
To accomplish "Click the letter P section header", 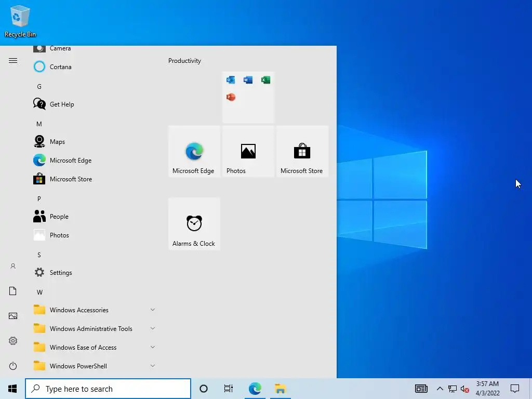I will 39,199.
